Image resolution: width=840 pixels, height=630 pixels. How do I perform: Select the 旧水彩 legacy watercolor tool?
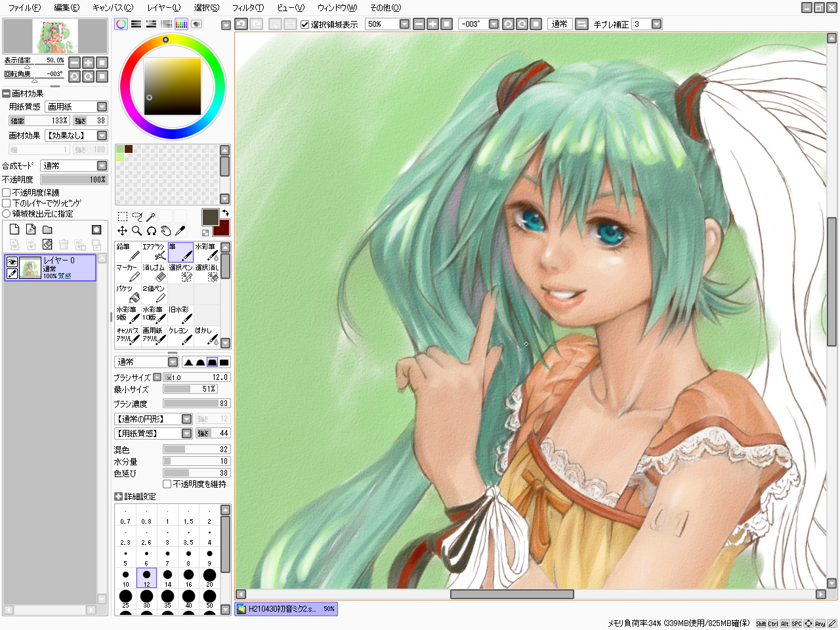click(x=180, y=315)
